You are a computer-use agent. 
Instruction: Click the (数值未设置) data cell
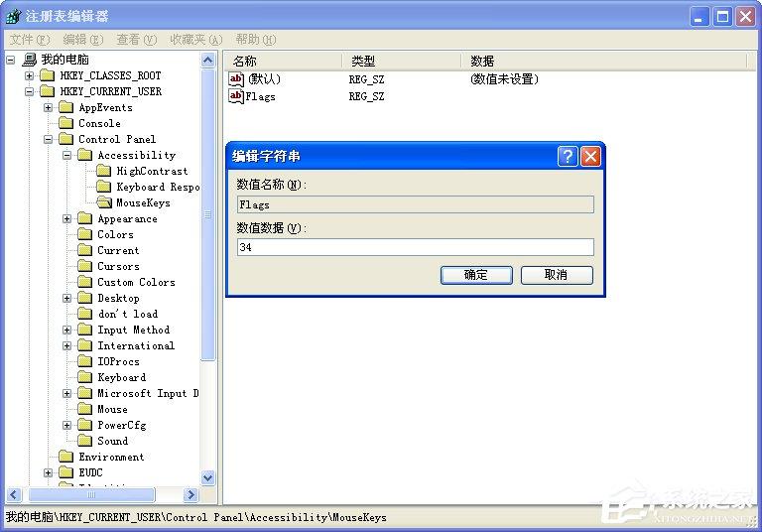[x=504, y=79]
